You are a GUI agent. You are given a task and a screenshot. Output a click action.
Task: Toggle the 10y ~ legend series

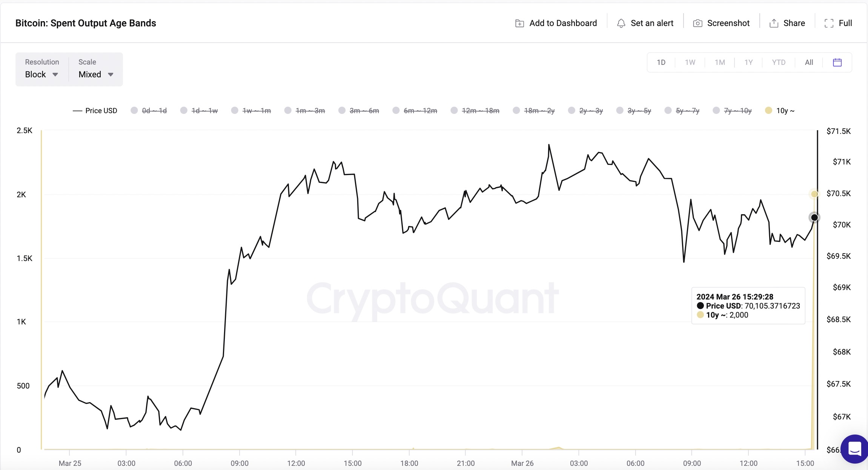[780, 111]
